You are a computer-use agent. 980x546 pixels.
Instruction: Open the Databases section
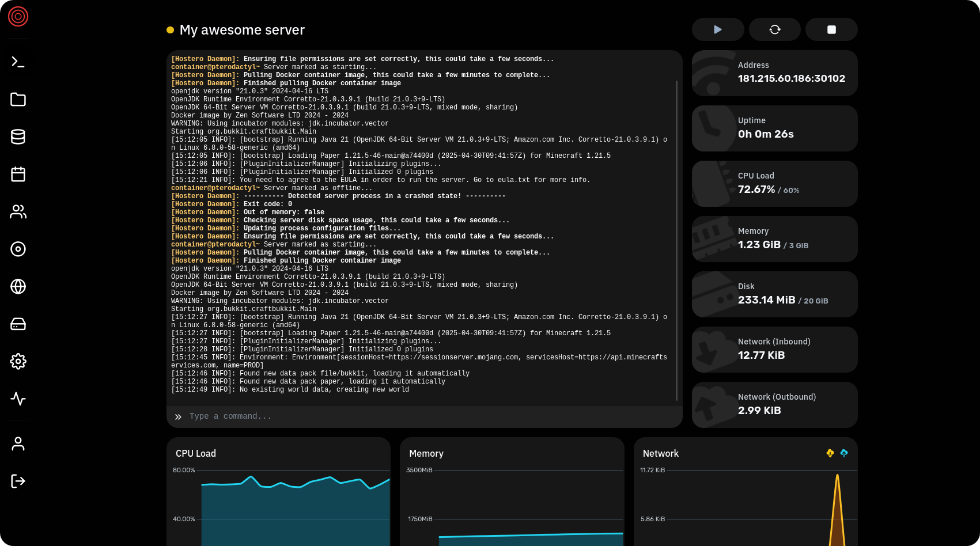(18, 136)
